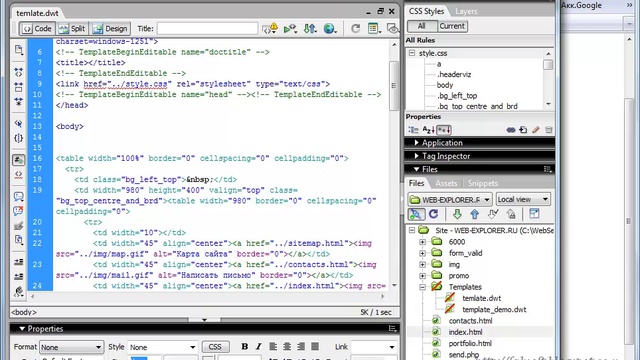Viewport: 640px width, 360px height.
Task: Toggle Bold formatting
Action: 244,347
